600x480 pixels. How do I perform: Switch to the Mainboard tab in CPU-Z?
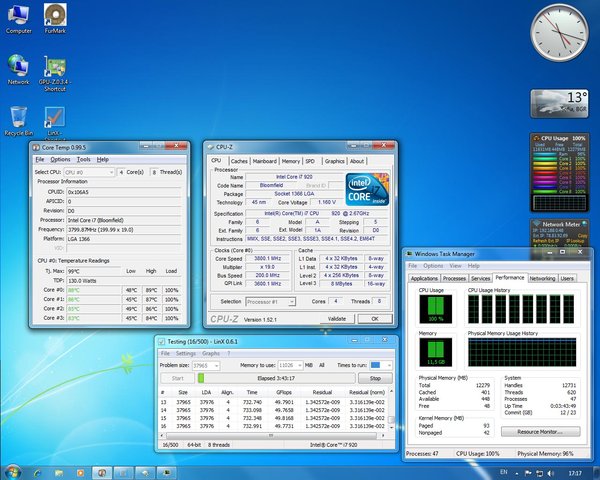coord(264,161)
